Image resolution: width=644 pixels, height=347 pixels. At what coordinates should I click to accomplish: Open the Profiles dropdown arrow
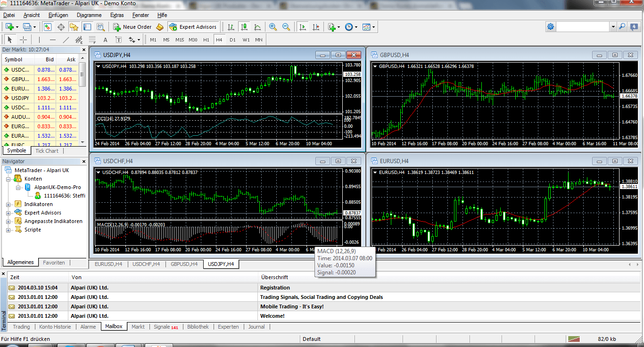point(34,27)
